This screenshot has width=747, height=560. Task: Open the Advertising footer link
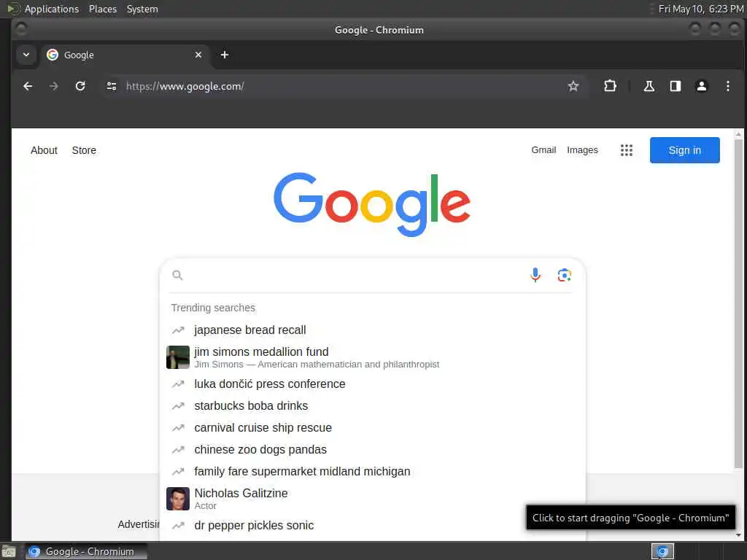pyautogui.click(x=139, y=524)
